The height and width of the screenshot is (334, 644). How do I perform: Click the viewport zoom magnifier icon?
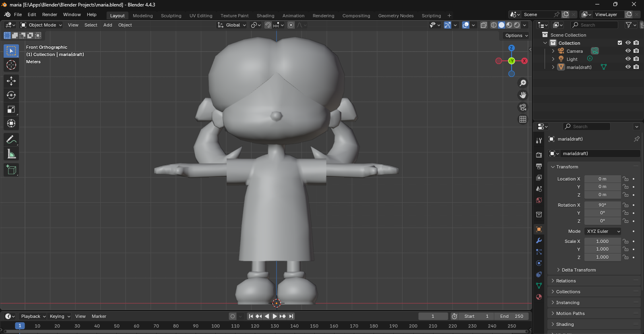[523, 83]
